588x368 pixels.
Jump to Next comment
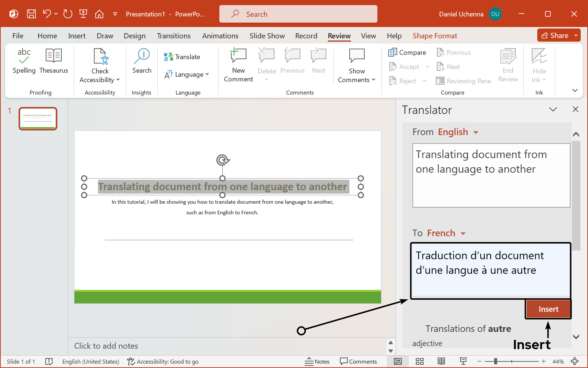tap(318, 62)
